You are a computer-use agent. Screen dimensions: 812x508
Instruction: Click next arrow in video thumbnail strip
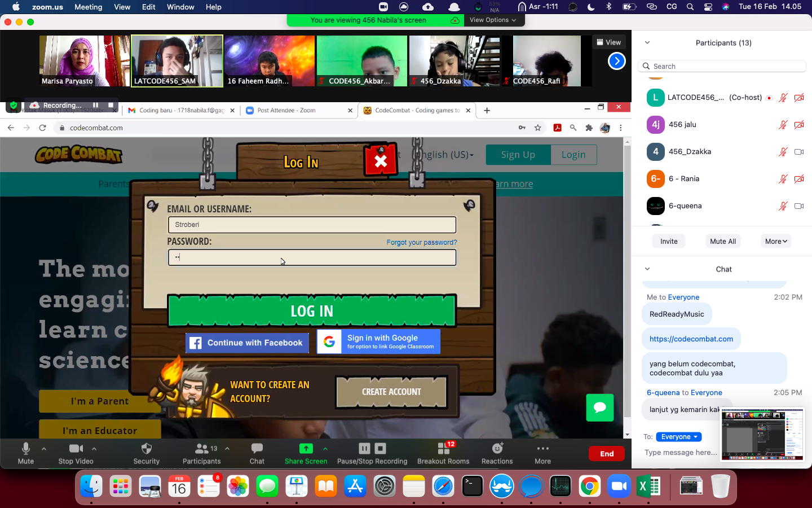click(616, 61)
